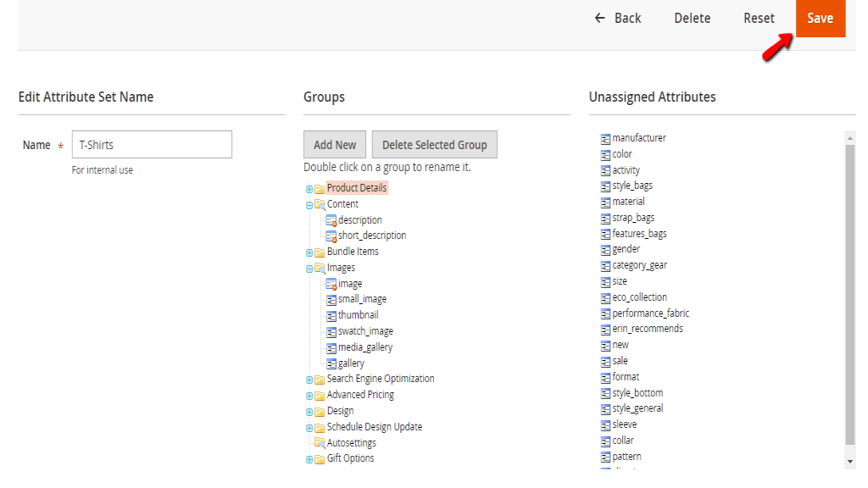The width and height of the screenshot is (868, 488).
Task: Click the description attribute icon
Action: tap(331, 221)
